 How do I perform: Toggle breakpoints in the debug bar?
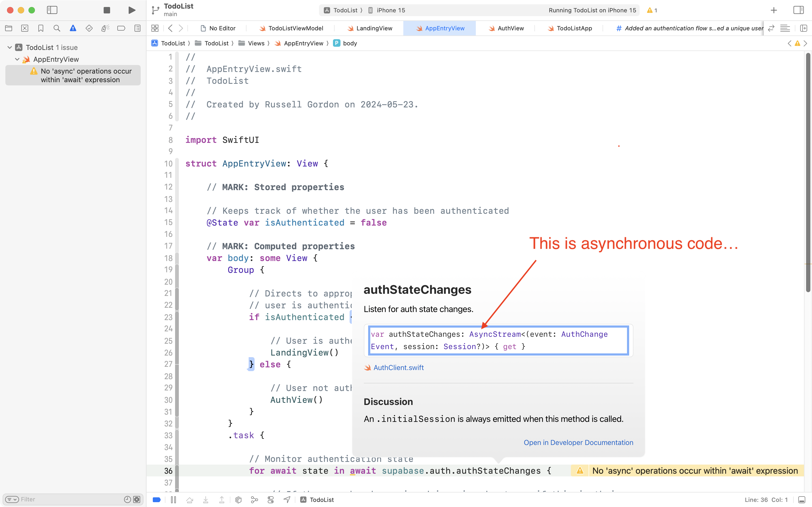click(156, 500)
